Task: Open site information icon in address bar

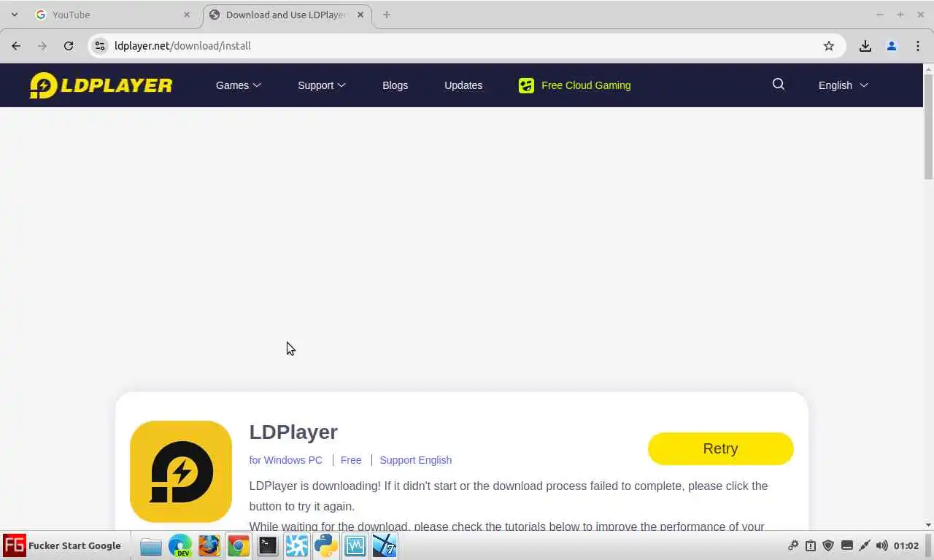Action: (x=101, y=45)
